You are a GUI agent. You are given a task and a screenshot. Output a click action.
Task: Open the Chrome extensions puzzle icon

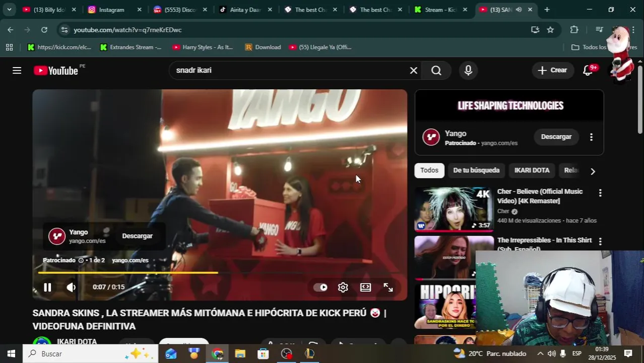pos(574,30)
